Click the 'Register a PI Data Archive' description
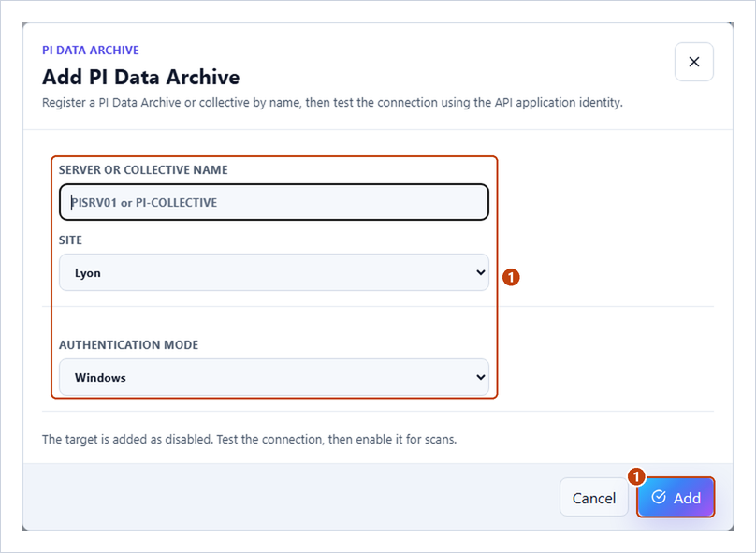Viewport: 756px width, 553px height. click(332, 103)
